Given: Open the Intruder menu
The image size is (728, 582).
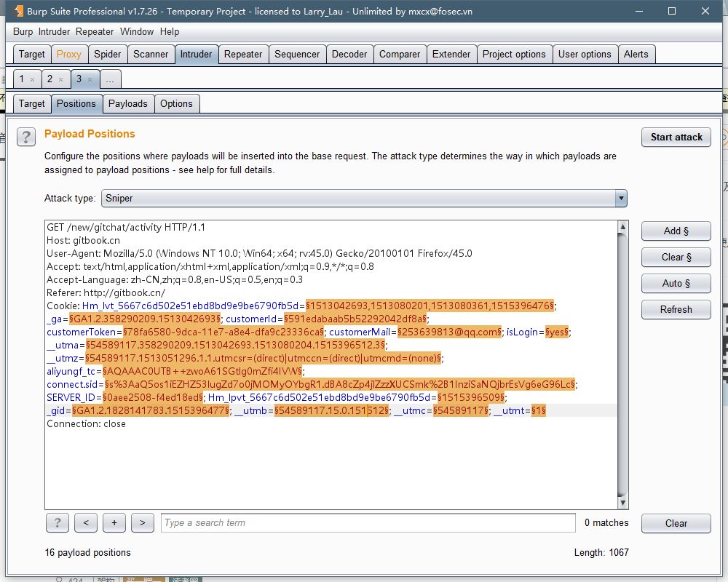Looking at the screenshot, I should coord(54,31).
